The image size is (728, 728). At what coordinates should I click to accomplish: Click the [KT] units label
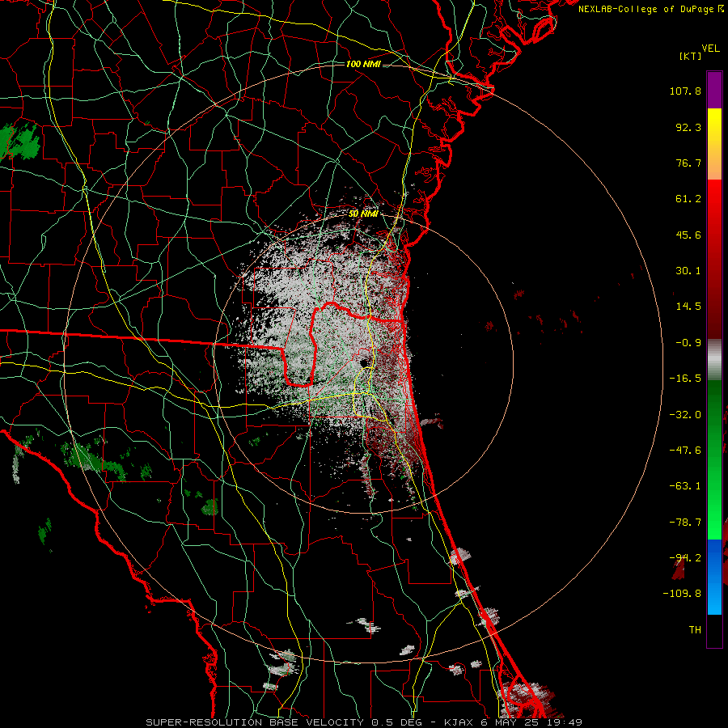click(690, 56)
